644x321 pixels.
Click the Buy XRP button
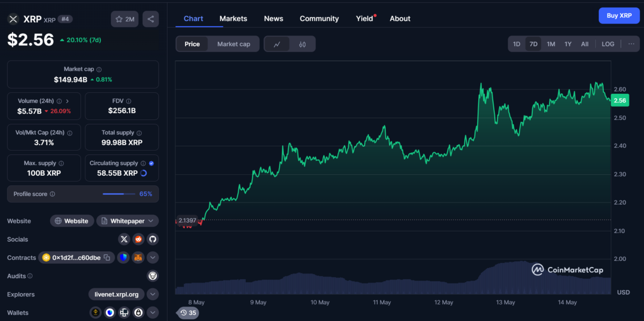point(619,16)
